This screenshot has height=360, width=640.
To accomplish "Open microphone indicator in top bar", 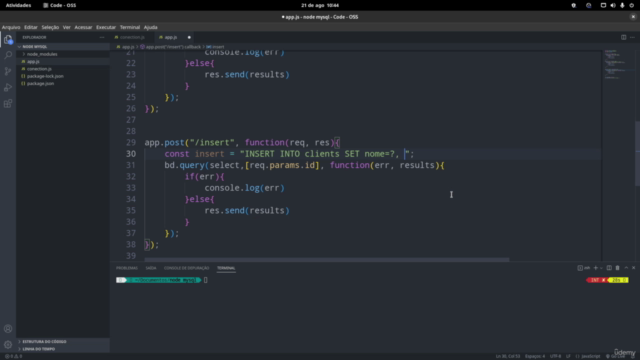I will click(622, 5).
